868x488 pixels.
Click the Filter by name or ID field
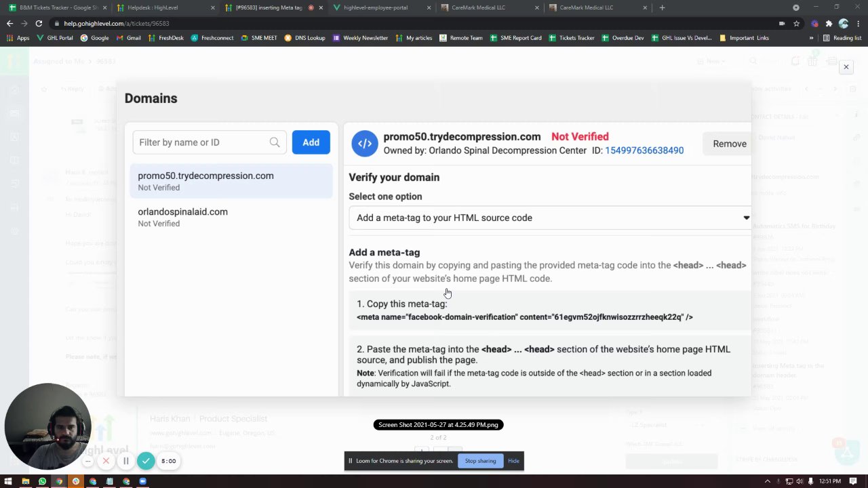209,142
